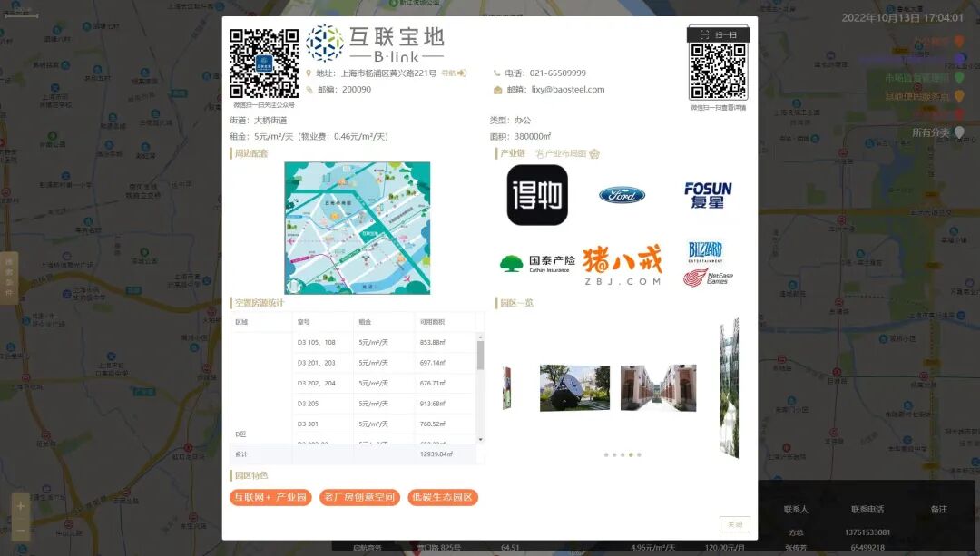Click the navigation icon next to the address
The width and height of the screenshot is (980, 556).
(x=456, y=73)
